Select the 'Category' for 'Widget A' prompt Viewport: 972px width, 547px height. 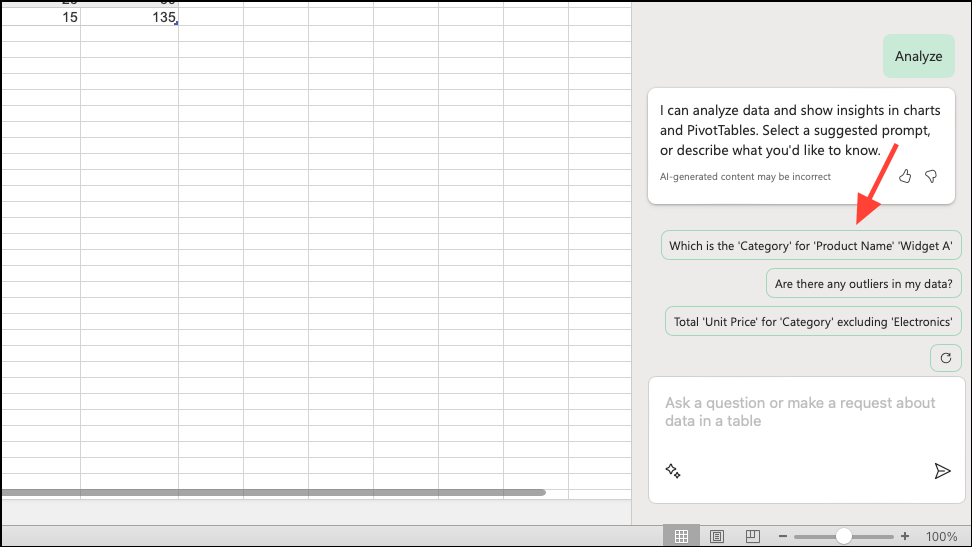810,246
